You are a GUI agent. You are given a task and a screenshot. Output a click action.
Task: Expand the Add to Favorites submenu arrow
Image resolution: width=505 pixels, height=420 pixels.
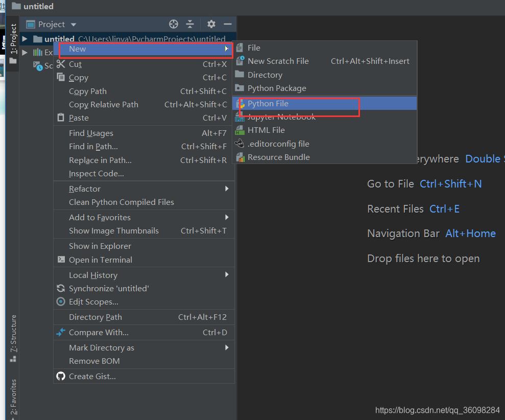click(227, 217)
